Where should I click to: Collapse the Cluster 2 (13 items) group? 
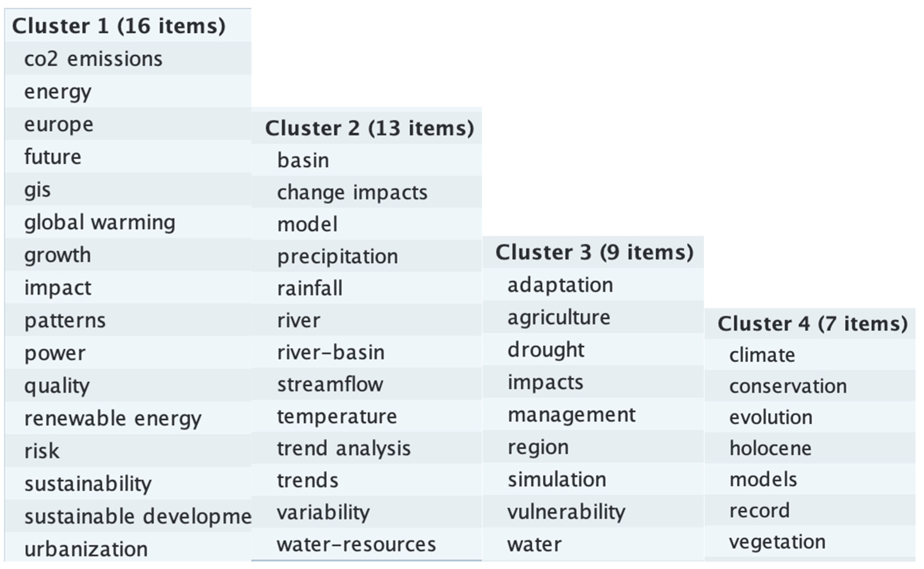point(367,128)
